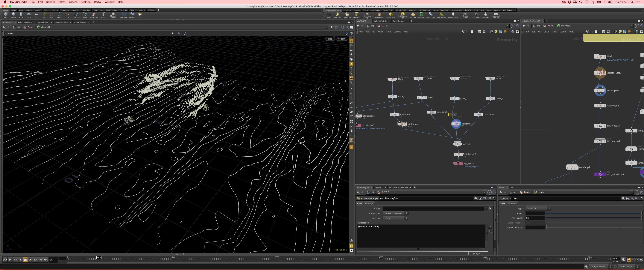
Task: Open the Takes menu
Action: point(62,2)
